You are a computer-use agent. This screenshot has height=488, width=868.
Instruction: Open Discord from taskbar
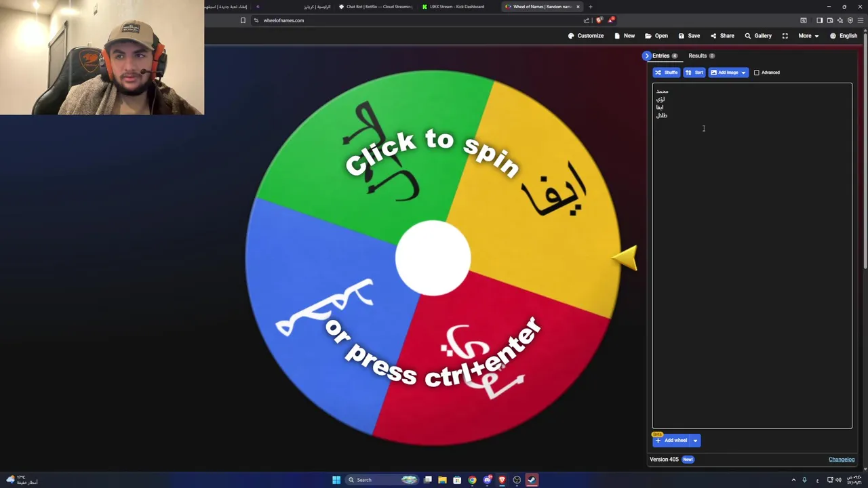[x=487, y=480]
